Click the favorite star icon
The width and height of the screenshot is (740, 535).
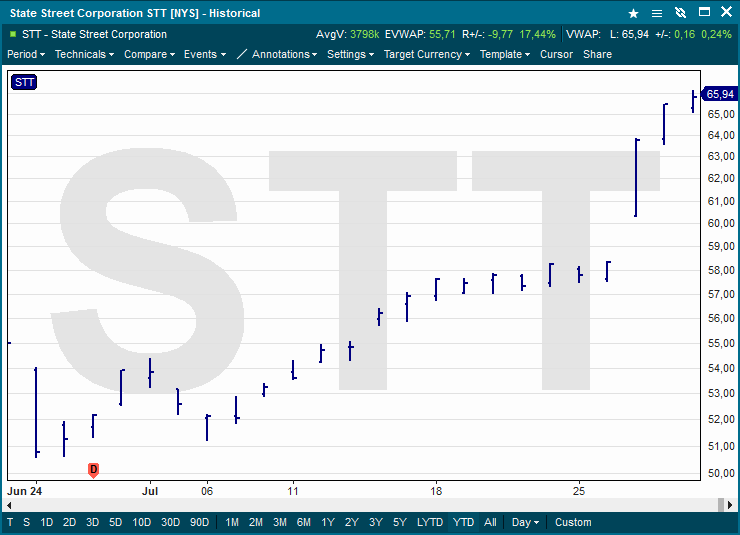coord(633,13)
